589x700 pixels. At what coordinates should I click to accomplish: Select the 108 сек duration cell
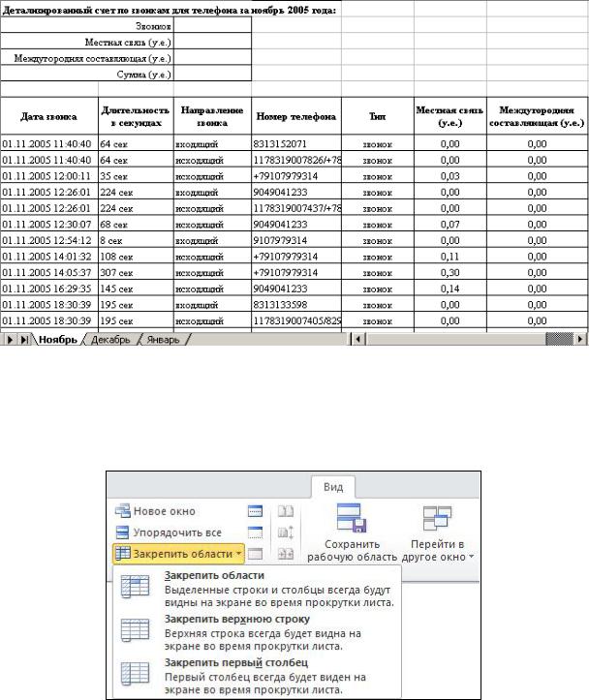point(136,257)
